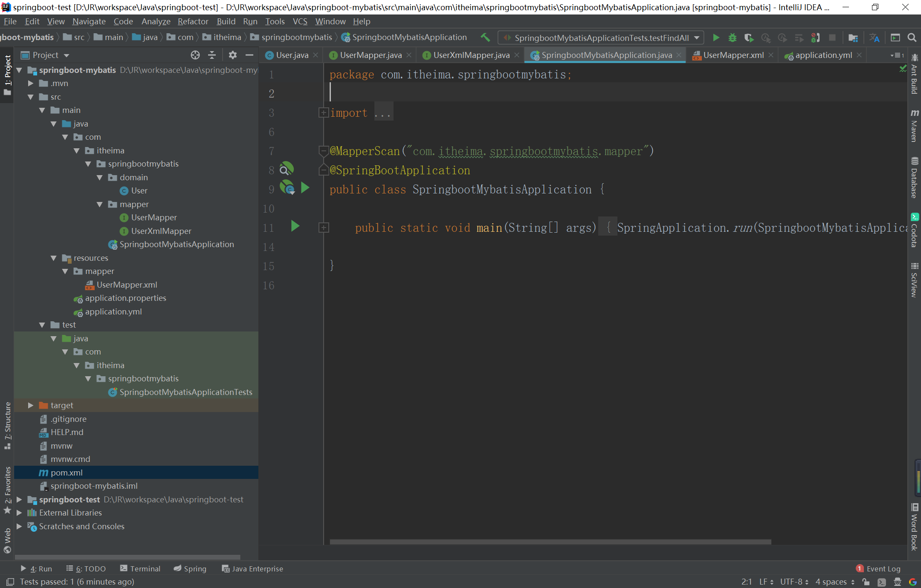The height and width of the screenshot is (588, 921).
Task: Open the VCS menu
Action: click(x=300, y=21)
